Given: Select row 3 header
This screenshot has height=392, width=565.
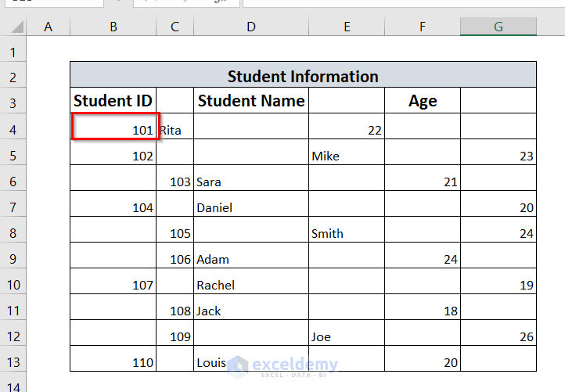Looking at the screenshot, I should click(13, 100).
